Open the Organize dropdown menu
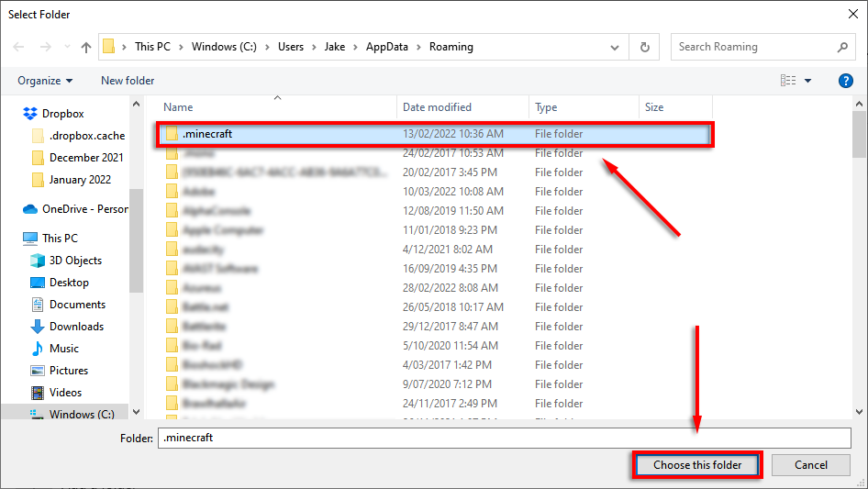This screenshot has height=489, width=868. pos(45,81)
